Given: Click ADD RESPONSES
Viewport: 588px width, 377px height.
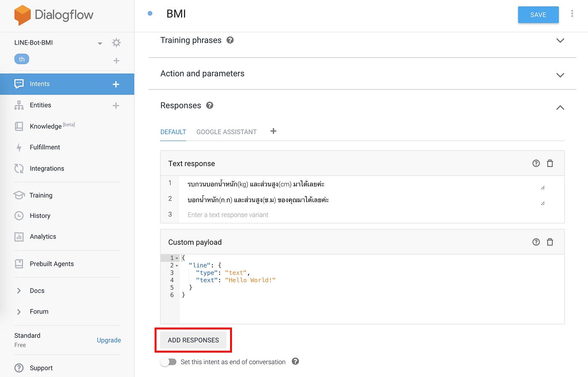Looking at the screenshot, I should click(x=193, y=340).
